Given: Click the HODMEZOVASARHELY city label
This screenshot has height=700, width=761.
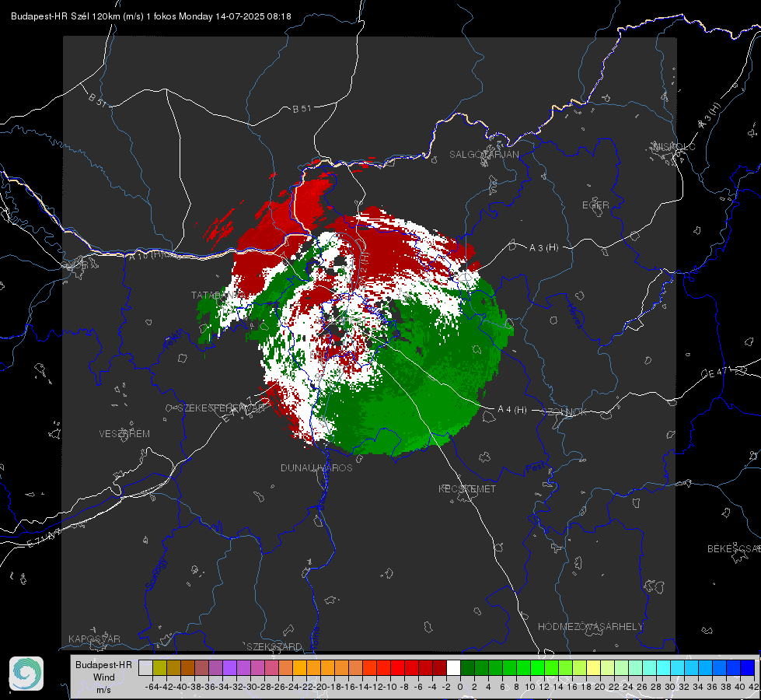Looking at the screenshot, I should pos(590,627).
